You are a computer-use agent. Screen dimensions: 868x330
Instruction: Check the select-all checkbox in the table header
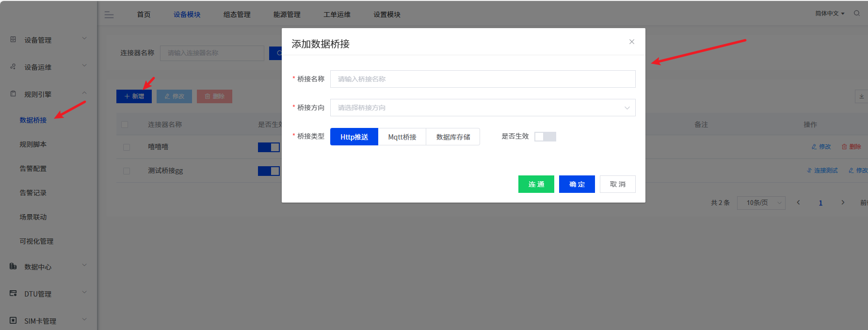[125, 125]
